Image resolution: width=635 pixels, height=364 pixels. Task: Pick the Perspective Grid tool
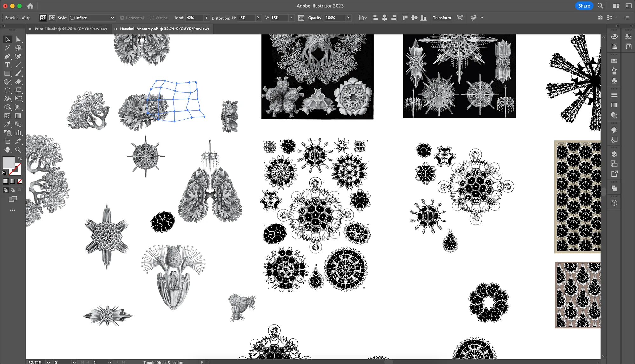click(18, 107)
